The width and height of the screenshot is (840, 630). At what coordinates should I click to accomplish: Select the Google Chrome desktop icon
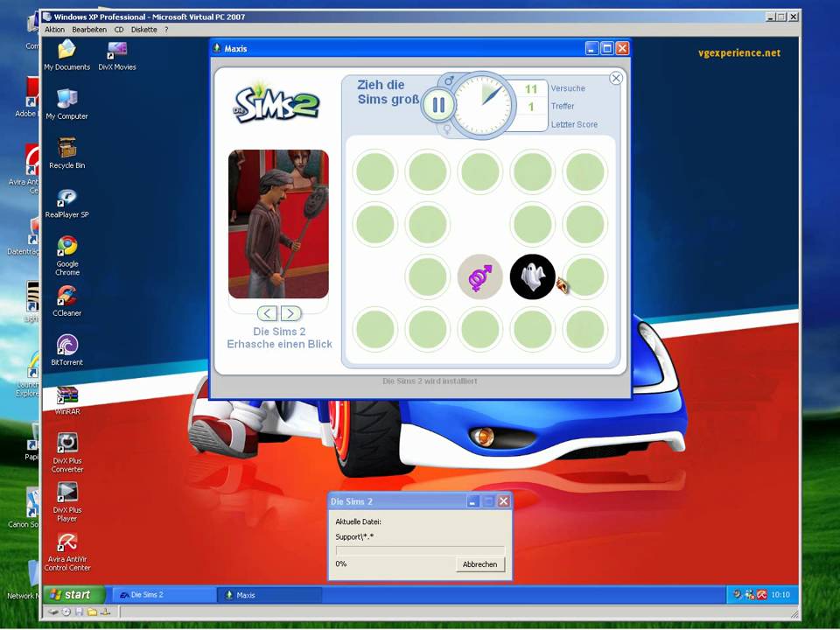pyautogui.click(x=67, y=255)
